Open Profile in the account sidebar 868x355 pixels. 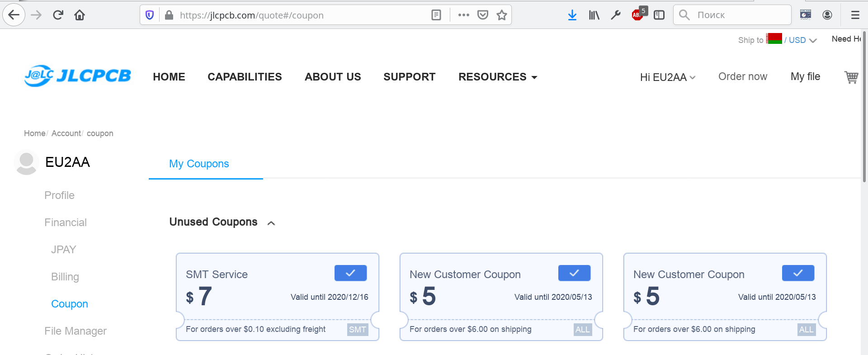click(59, 195)
